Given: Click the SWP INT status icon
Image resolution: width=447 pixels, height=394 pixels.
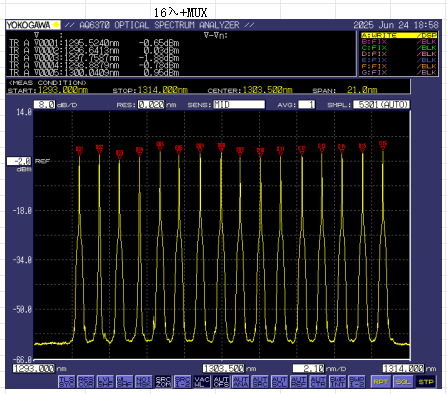Looking at the screenshot, I should point(337,382).
